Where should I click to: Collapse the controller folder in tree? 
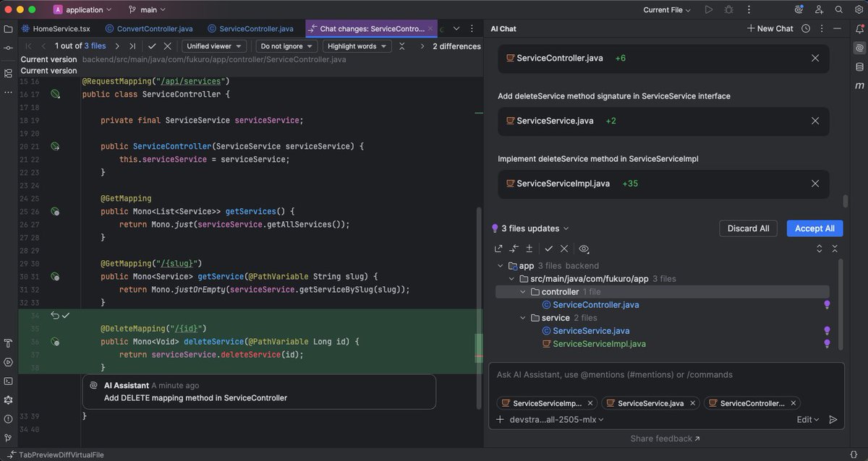pos(524,292)
